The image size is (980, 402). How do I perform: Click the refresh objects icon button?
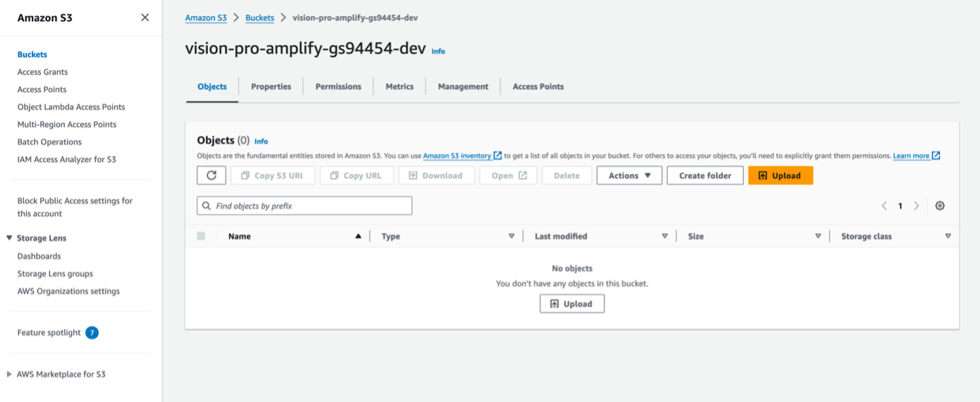pyautogui.click(x=211, y=175)
